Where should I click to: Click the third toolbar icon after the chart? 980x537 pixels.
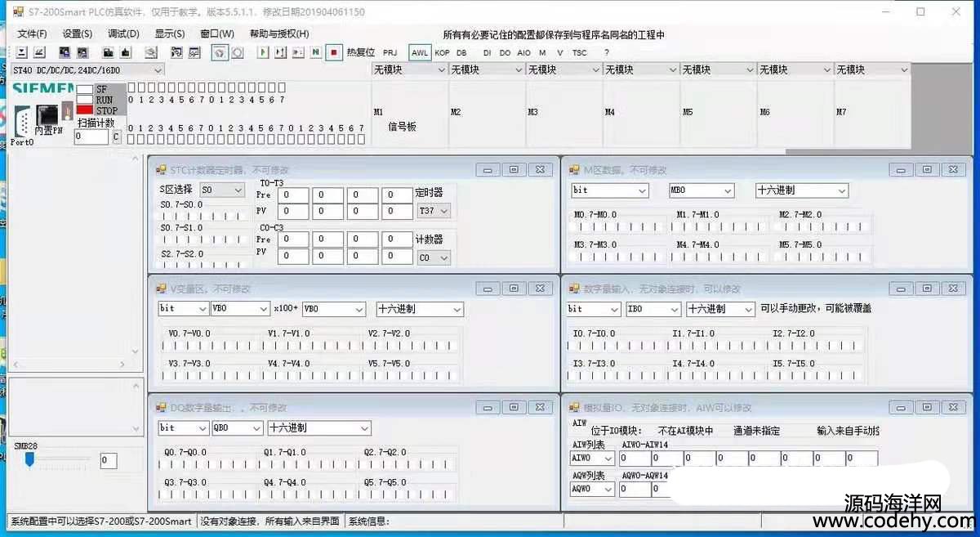64,52
